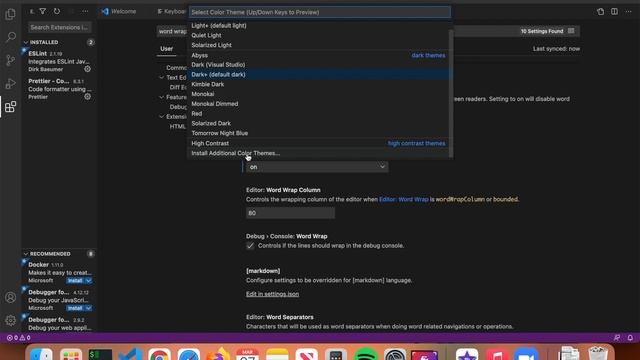640x360 pixels.
Task: Open ESLint extension entry
Action: pos(59,61)
